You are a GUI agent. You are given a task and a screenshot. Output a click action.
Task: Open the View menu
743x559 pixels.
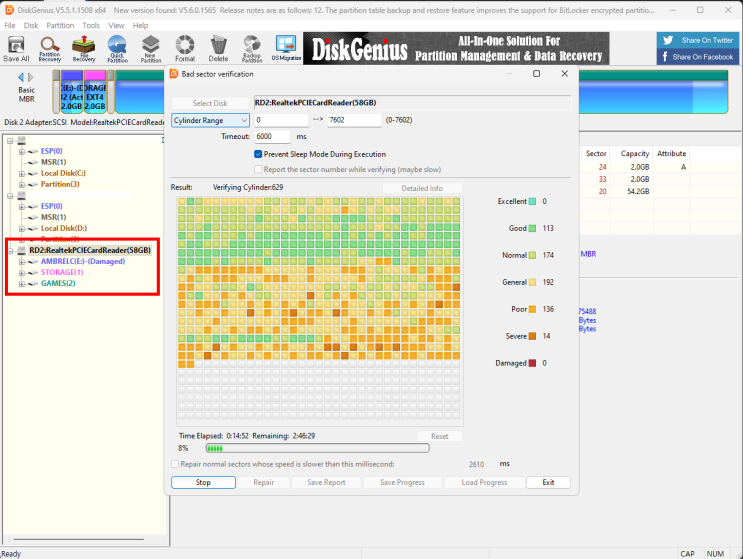(116, 26)
